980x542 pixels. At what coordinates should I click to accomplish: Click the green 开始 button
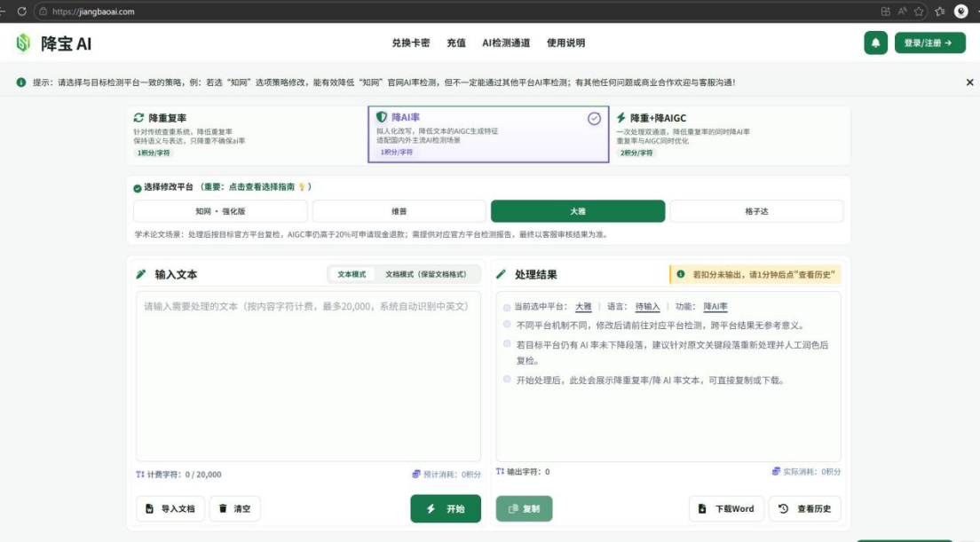446,509
